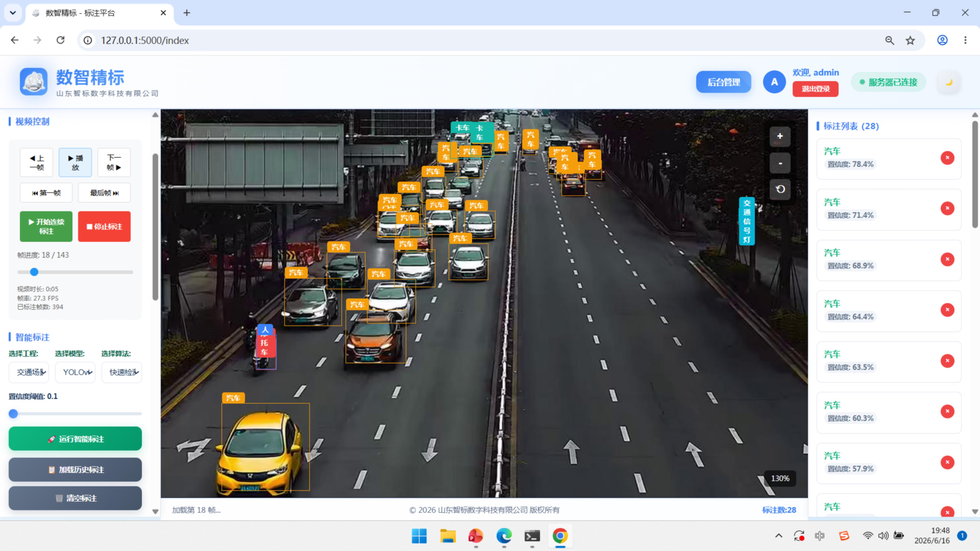The width and height of the screenshot is (980, 551).
Task: Click the confidence threshold slider handle
Action: pos(13,414)
